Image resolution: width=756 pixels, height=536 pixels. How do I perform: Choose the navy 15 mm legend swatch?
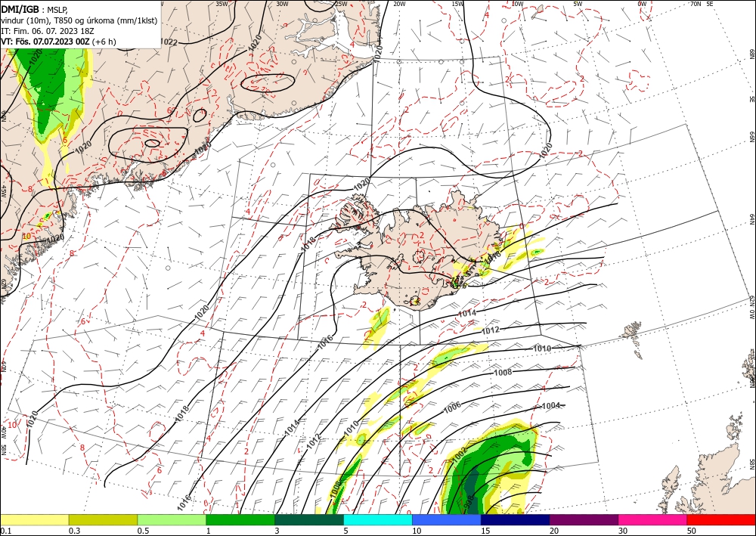point(516,519)
